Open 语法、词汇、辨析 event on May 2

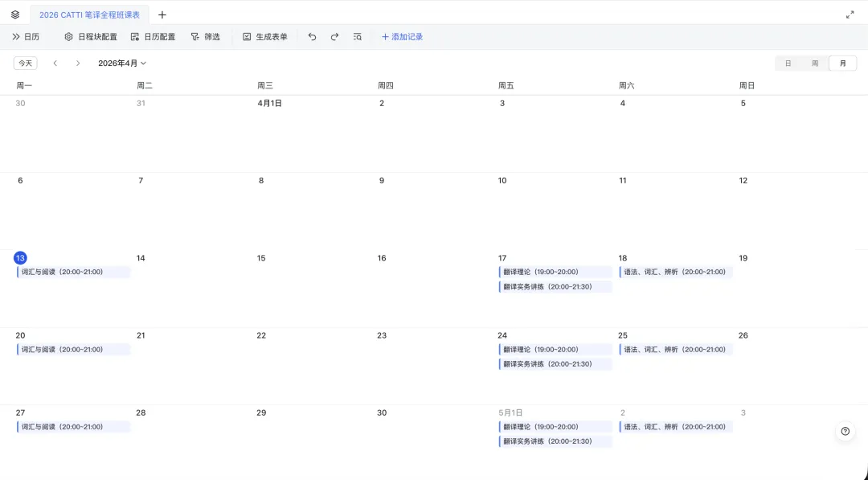(676, 427)
